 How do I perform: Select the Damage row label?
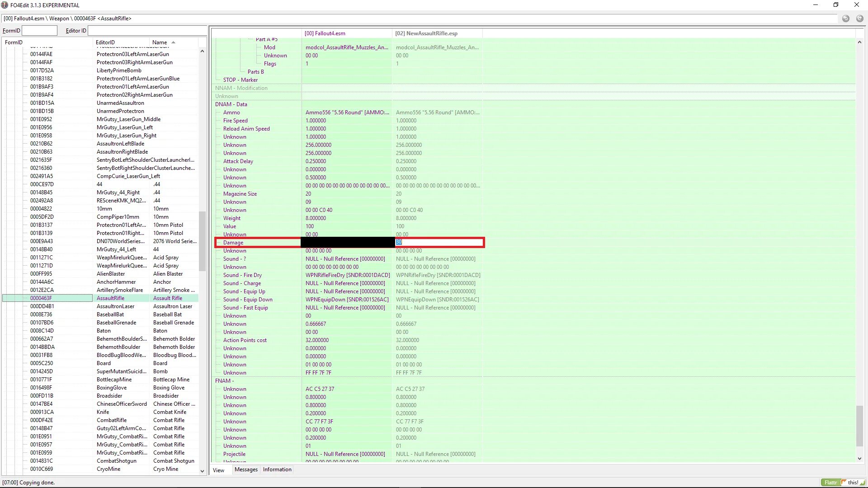[233, 243]
